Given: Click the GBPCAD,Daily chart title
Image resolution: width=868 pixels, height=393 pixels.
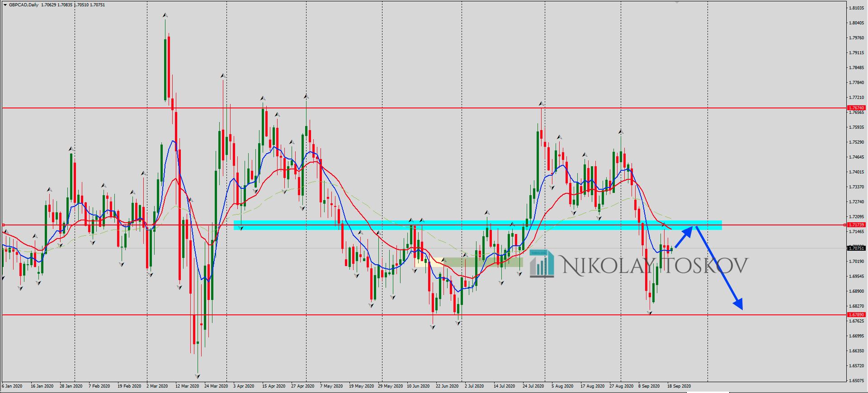Looking at the screenshot, I should click(24, 5).
